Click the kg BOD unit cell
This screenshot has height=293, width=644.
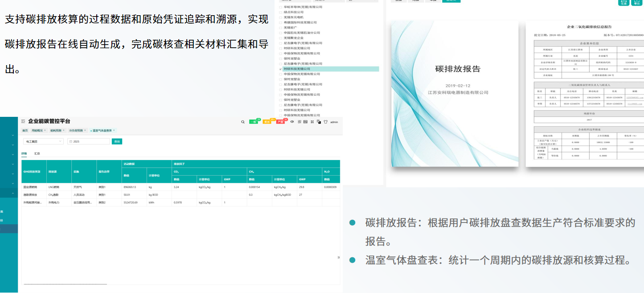pyautogui.click(x=159, y=195)
